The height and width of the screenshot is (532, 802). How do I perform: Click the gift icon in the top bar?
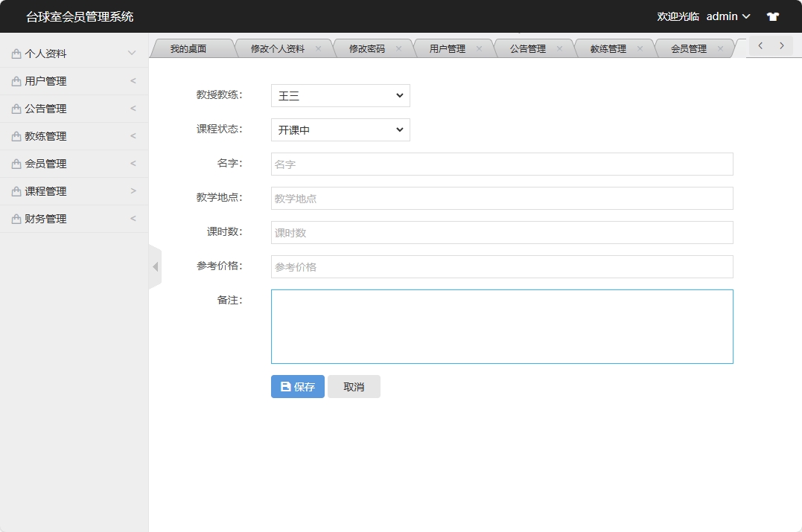pyautogui.click(x=772, y=16)
